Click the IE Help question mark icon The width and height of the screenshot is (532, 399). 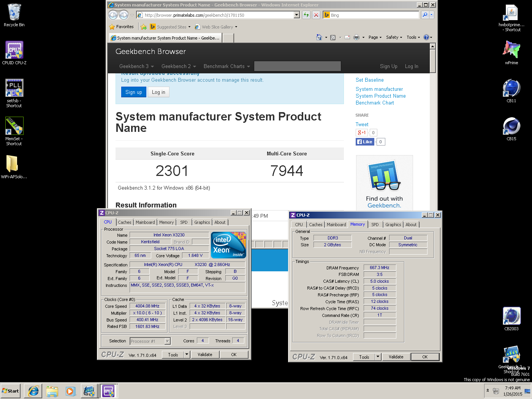click(x=426, y=37)
